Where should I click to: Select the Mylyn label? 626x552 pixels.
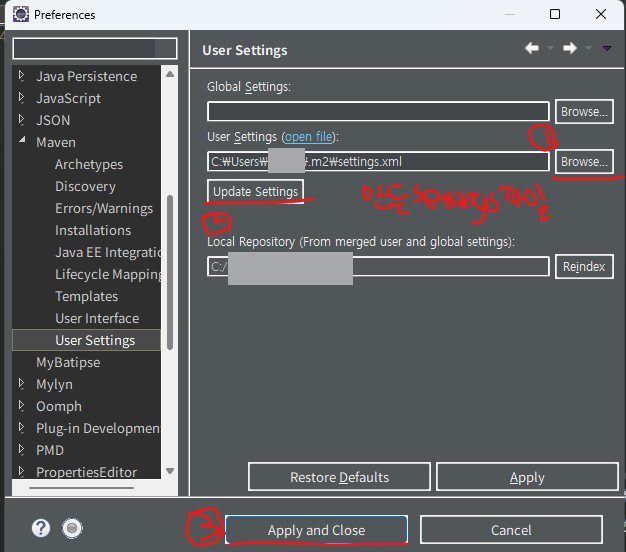click(x=54, y=384)
